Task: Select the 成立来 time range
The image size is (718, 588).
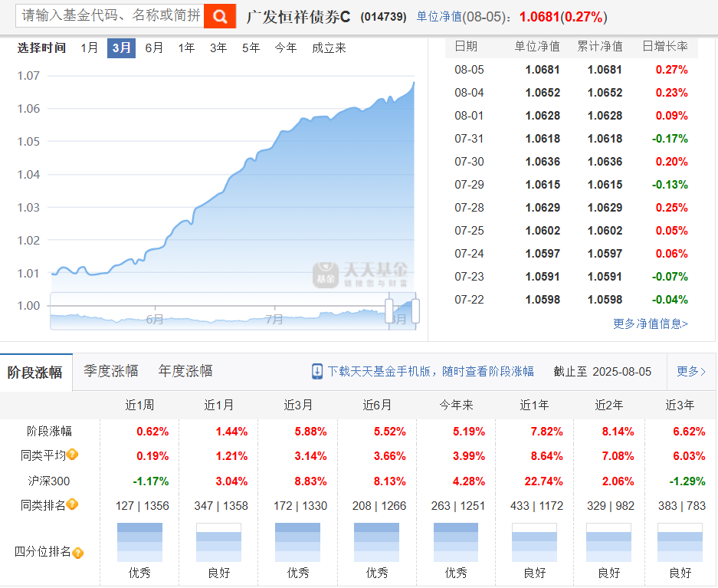Action: coord(329,48)
